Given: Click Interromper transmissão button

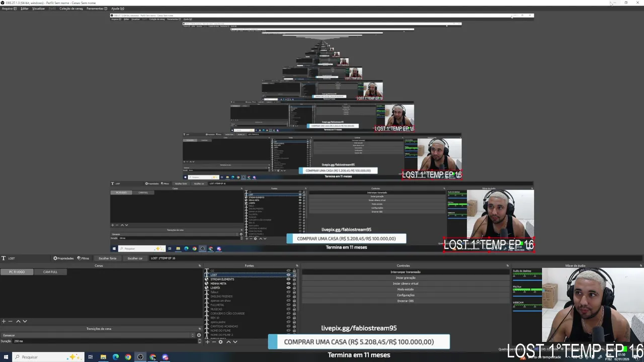Looking at the screenshot, I should coord(406,272).
